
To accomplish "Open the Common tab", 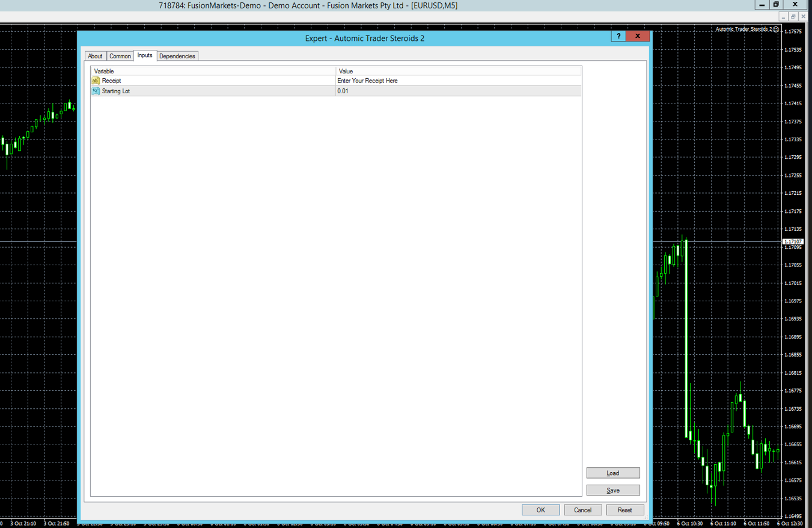I will point(120,56).
